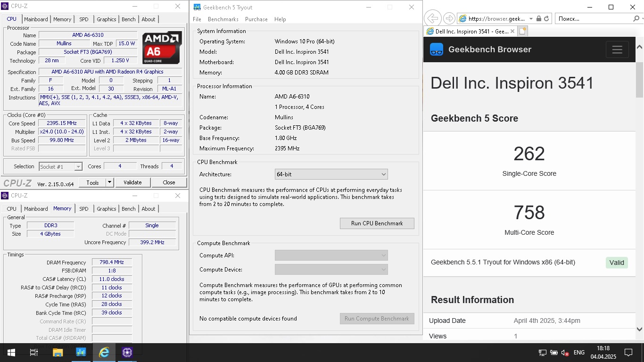Open SPD tab in top CPU-Z window
644x362 pixels.
click(x=83, y=19)
